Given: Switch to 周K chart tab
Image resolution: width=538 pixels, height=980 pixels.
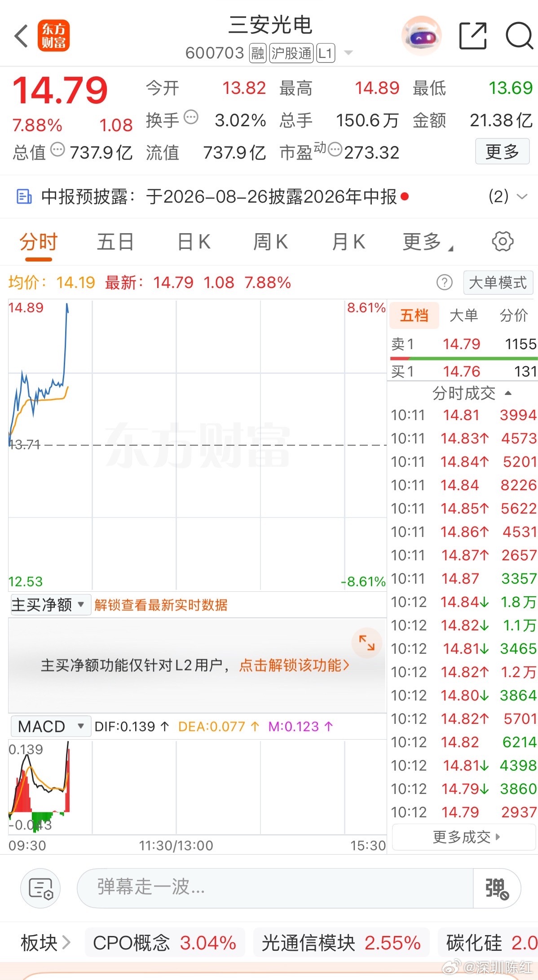Looking at the screenshot, I should tap(270, 242).
